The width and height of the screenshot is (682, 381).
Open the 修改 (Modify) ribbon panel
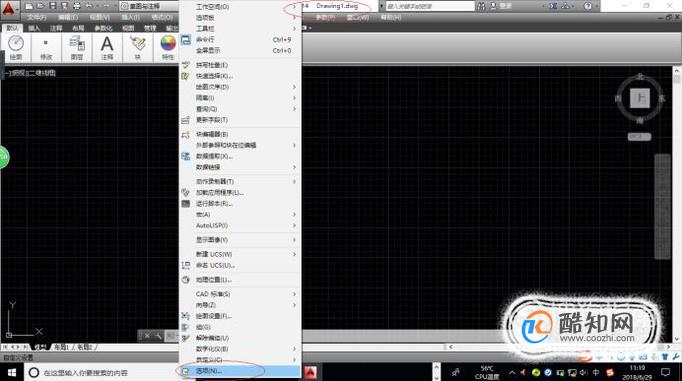(46, 47)
